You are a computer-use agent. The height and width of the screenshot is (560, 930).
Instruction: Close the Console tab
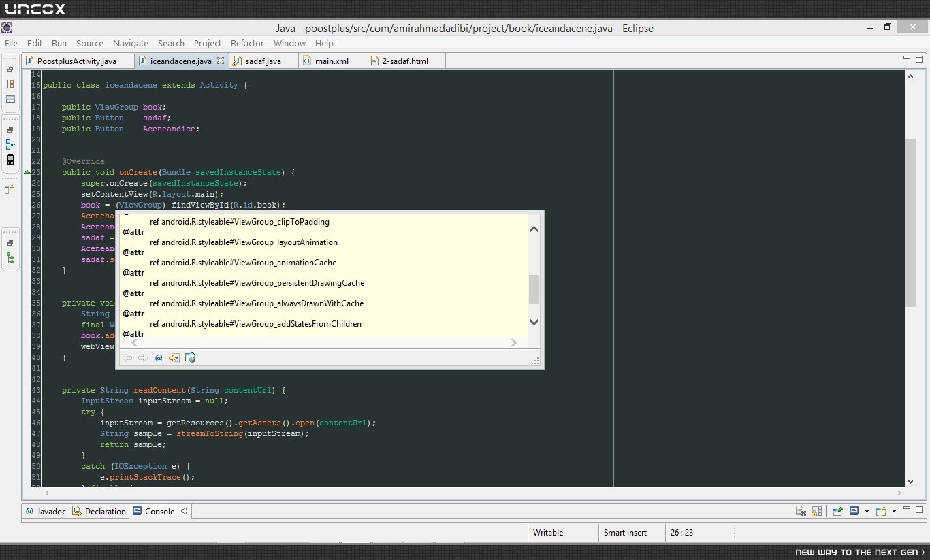182,511
